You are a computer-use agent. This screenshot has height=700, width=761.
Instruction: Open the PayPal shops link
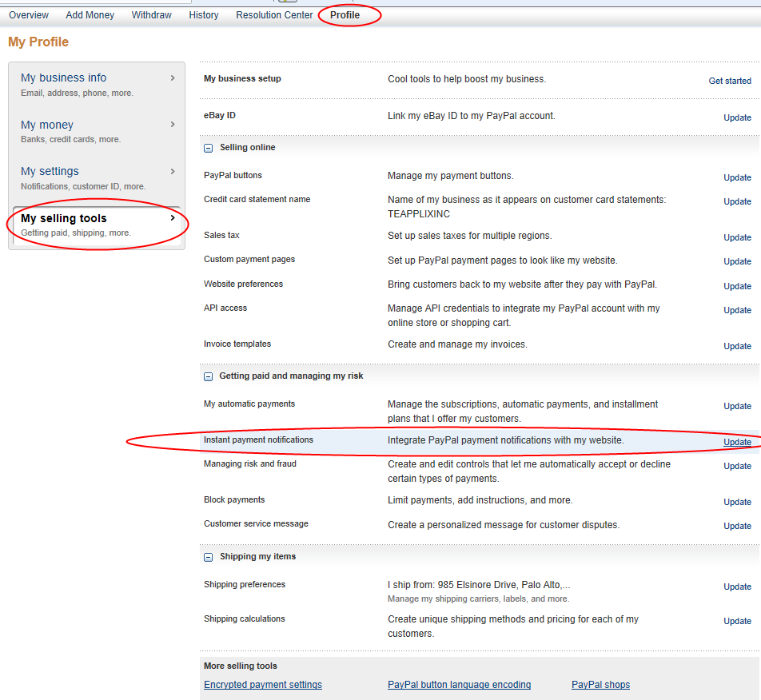click(600, 685)
